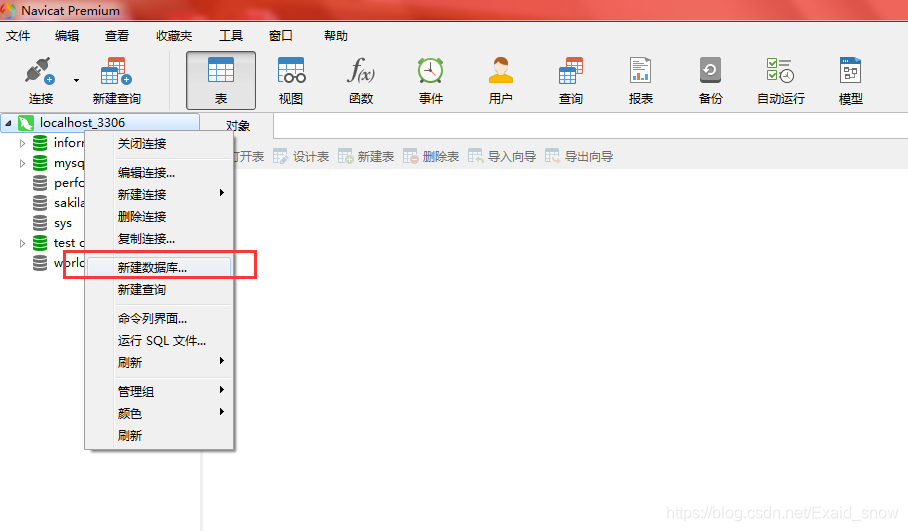Click the world database icon
The height and width of the screenshot is (531, 908).
40,263
